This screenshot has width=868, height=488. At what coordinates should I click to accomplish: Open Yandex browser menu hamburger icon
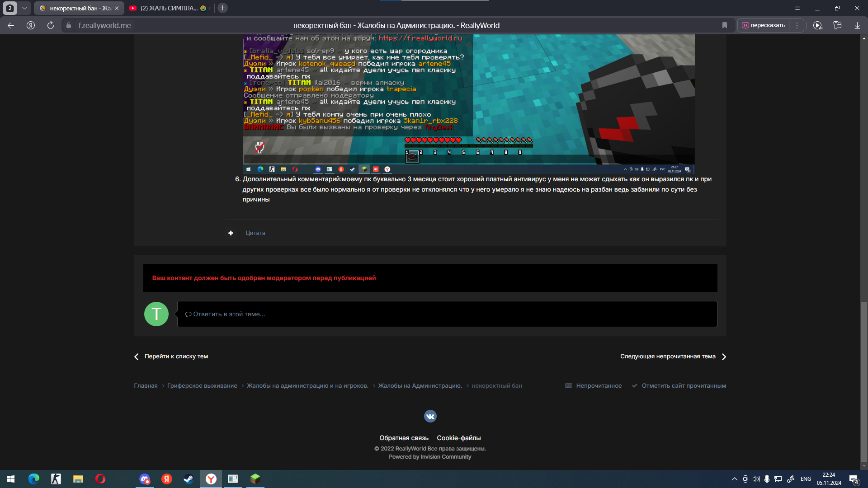tap(797, 8)
